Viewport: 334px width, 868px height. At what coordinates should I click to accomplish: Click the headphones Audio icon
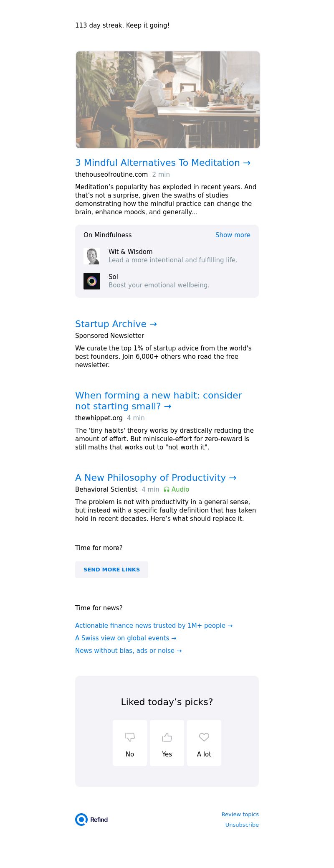click(x=167, y=490)
